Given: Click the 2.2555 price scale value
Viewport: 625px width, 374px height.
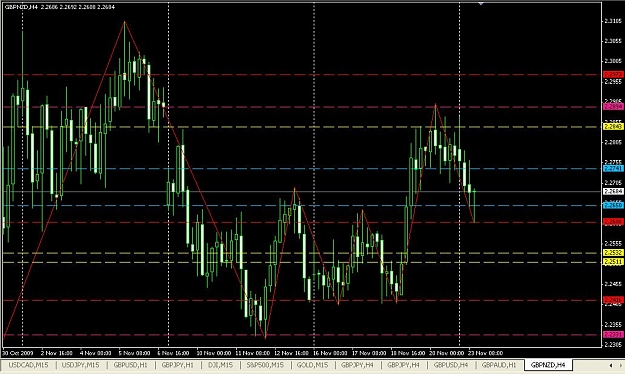Looking at the screenshot, I should click(x=613, y=244).
